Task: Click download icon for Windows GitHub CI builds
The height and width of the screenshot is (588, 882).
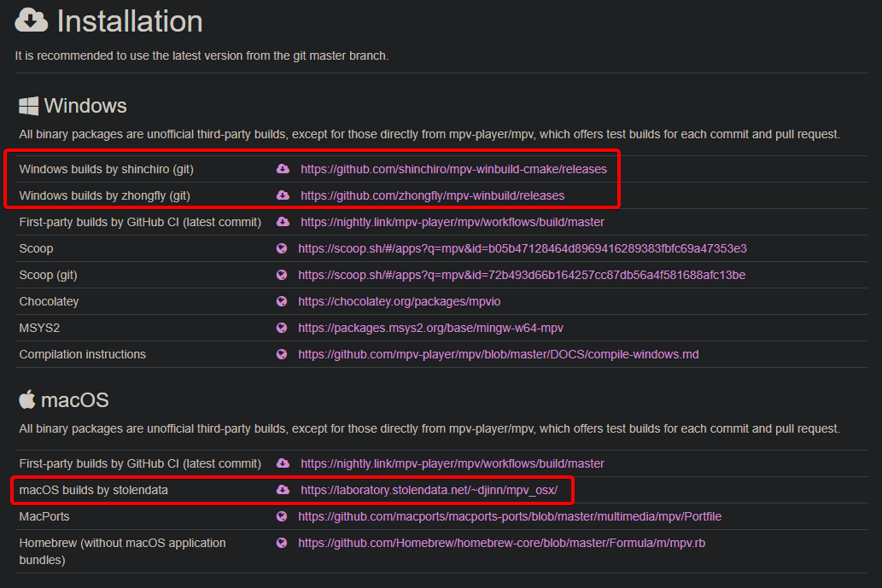Action: [x=283, y=222]
